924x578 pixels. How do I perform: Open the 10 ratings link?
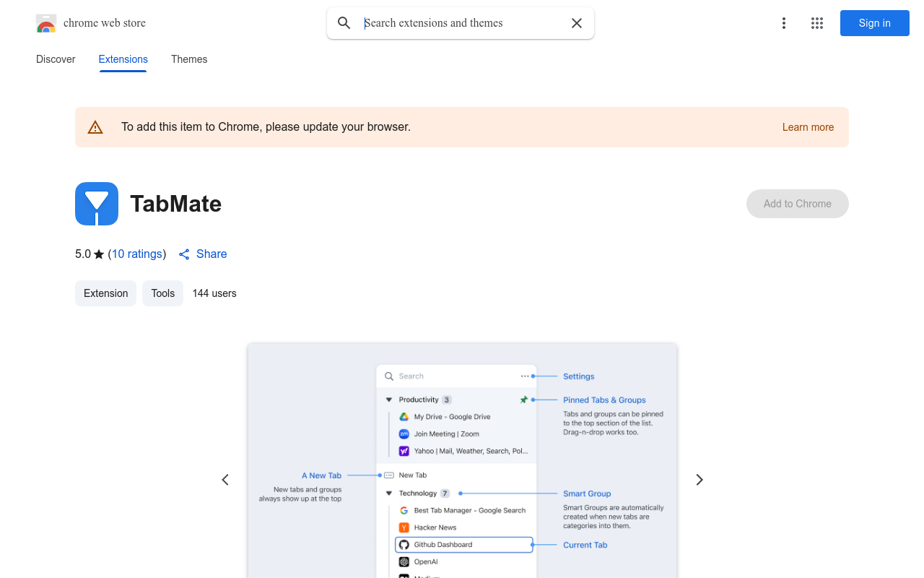tap(137, 254)
